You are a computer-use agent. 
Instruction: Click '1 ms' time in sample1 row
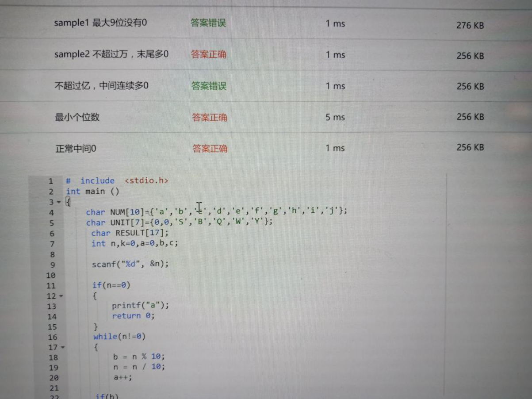(335, 23)
